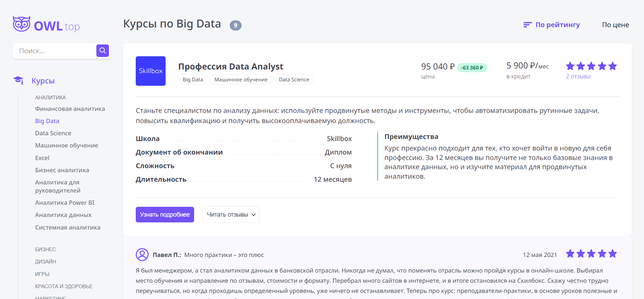Screen dimensions: 644x299
Task: Open the Skillbox logo thumbnail
Action: (151, 71)
